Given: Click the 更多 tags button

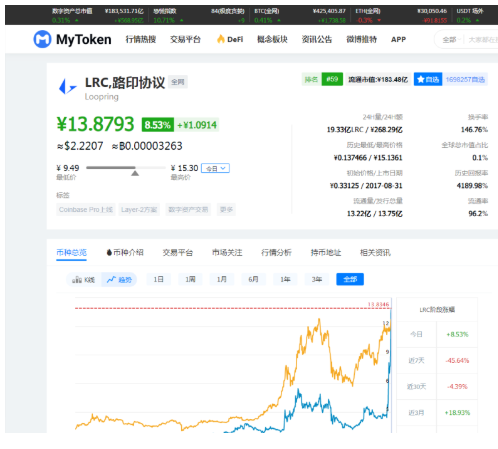Looking at the screenshot, I should 226,209.
